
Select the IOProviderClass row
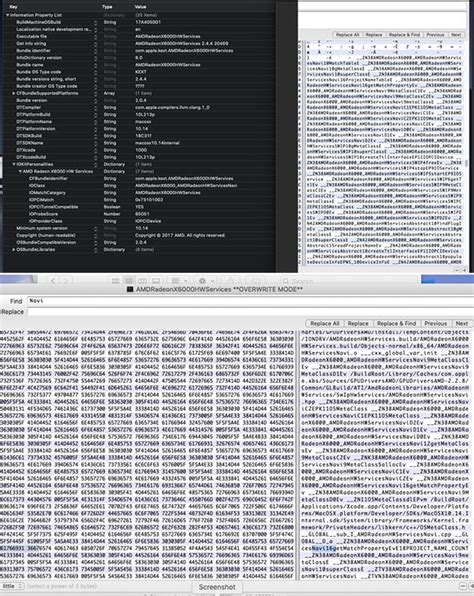coord(140,221)
